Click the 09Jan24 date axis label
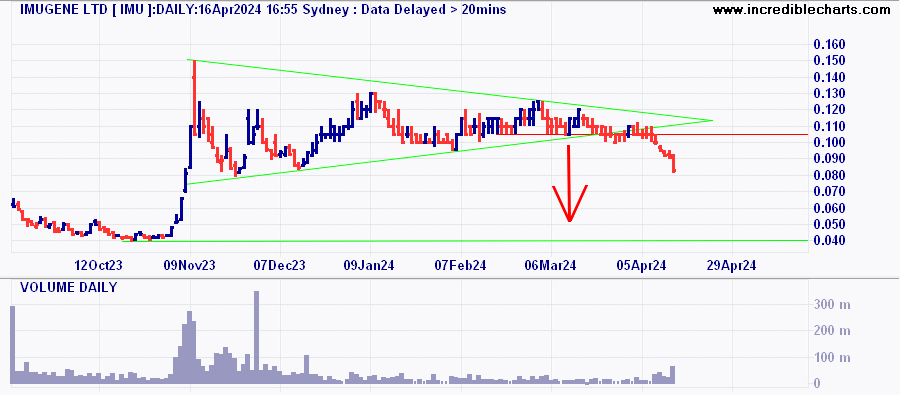 coord(370,266)
